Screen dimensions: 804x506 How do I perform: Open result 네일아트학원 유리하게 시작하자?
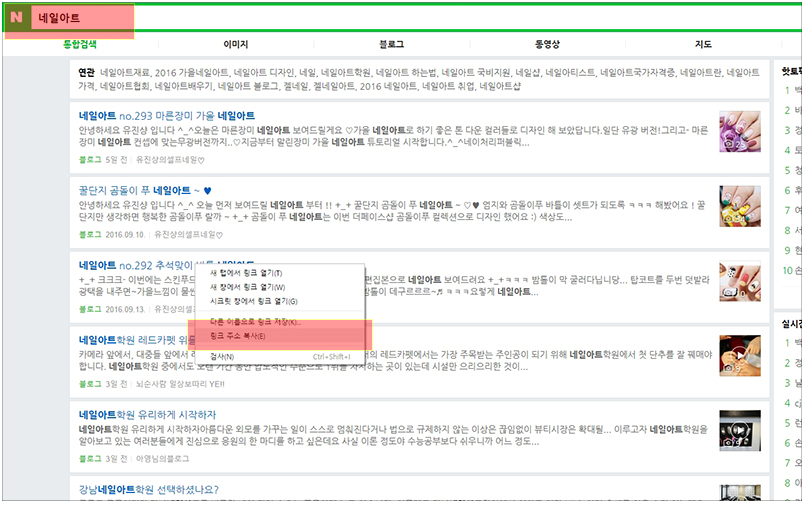pos(147,415)
